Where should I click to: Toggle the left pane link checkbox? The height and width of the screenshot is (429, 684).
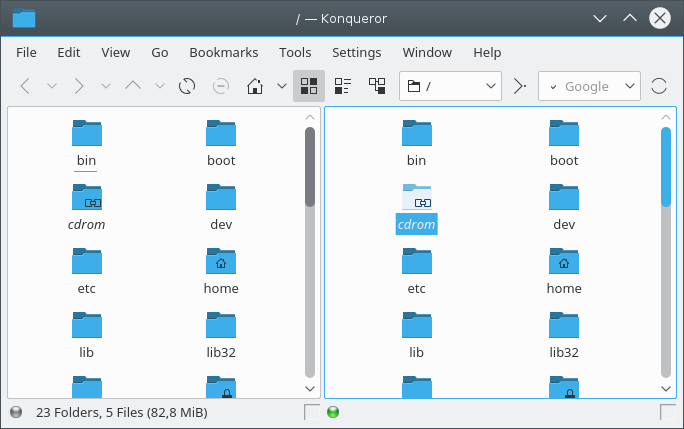click(x=312, y=412)
